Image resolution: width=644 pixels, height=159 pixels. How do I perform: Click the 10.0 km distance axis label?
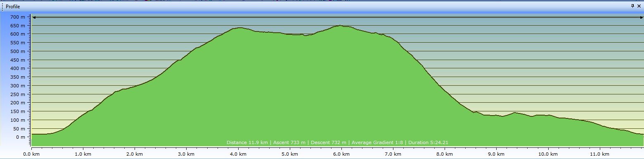[x=548, y=154]
